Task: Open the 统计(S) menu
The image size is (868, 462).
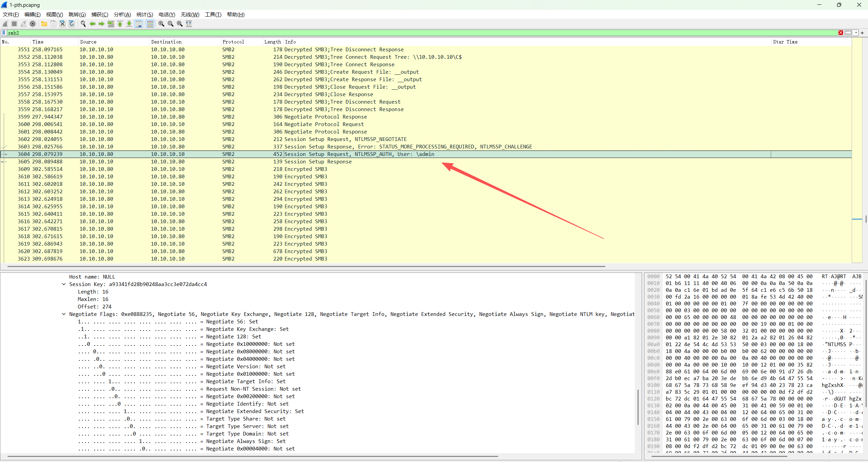Action: (144, 14)
